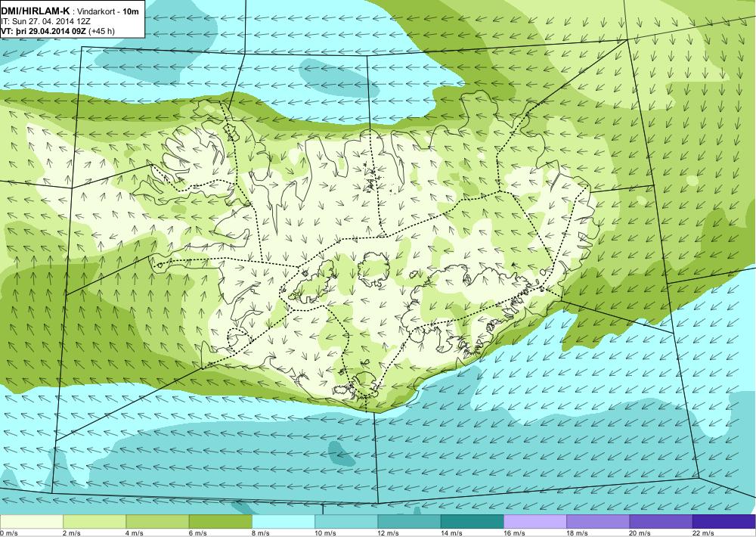This screenshot has width=756, height=537.
Task: Click the '16 m/s' legend label
Action: point(514,533)
